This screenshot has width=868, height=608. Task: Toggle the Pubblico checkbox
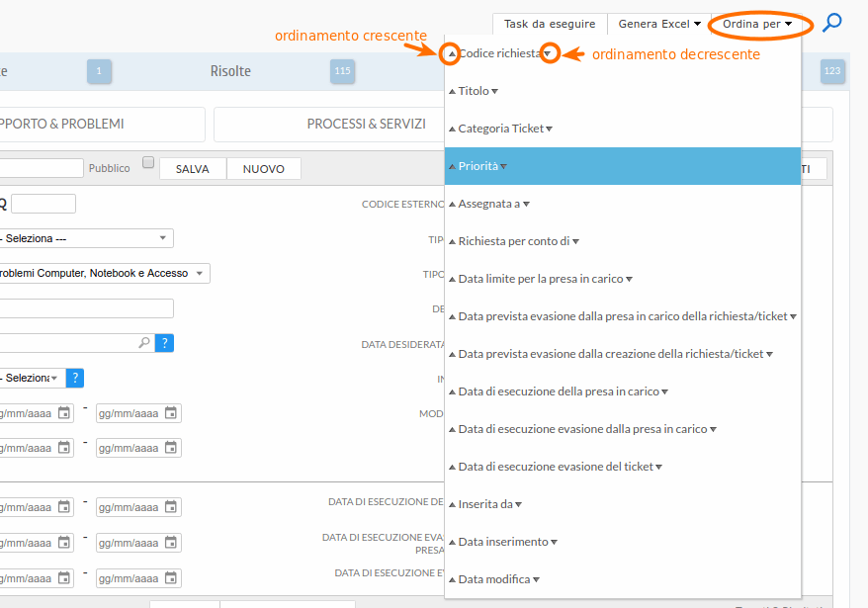pos(148,162)
